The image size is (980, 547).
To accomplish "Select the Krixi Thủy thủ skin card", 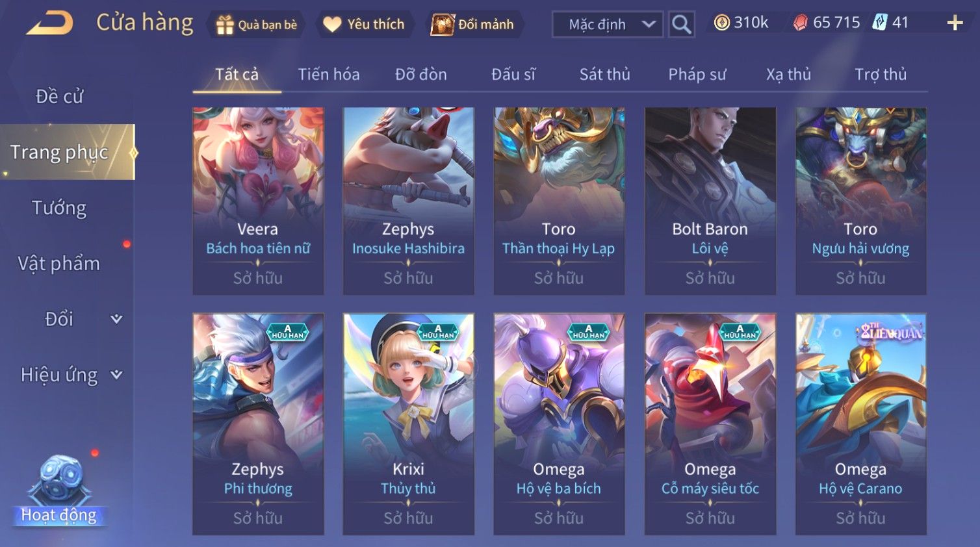I will (x=408, y=424).
